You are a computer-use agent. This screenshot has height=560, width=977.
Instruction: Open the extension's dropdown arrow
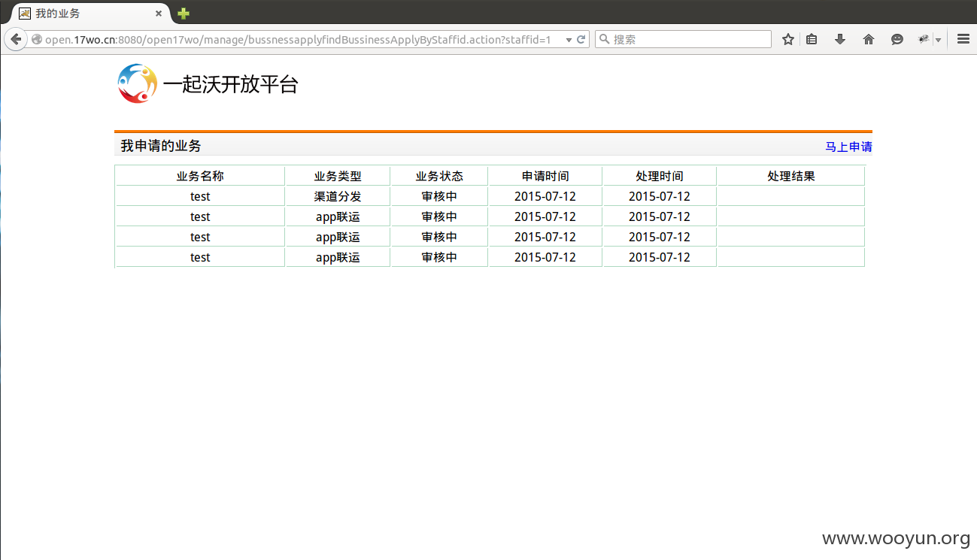click(x=938, y=40)
